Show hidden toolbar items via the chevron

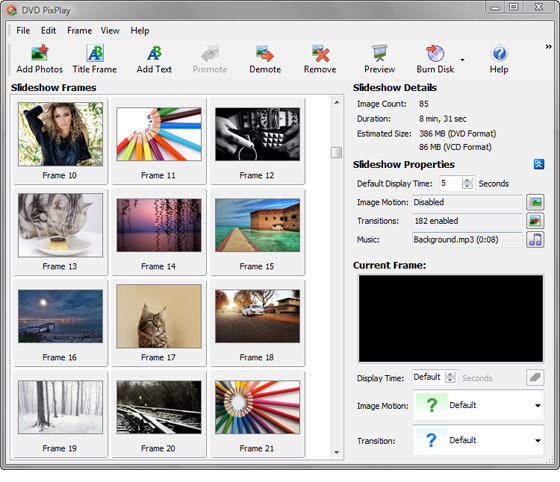(548, 47)
